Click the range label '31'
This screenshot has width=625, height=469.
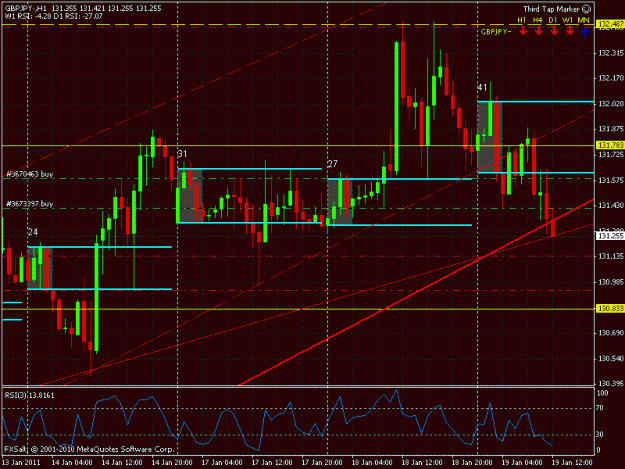tap(182, 154)
